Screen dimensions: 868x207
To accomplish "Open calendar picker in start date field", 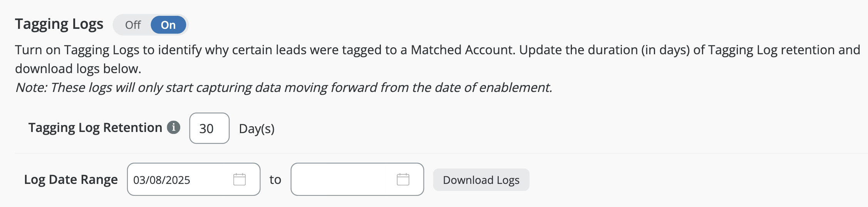I will [x=239, y=180].
